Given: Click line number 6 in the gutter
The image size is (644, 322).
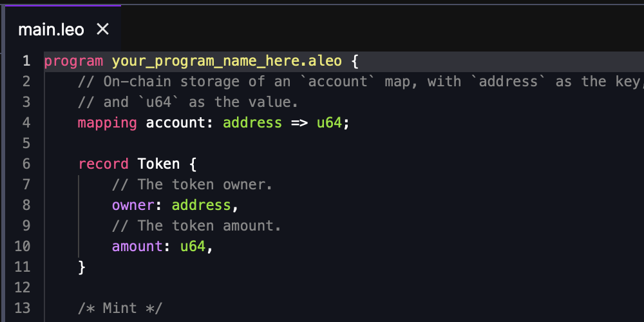Looking at the screenshot, I should [x=26, y=164].
